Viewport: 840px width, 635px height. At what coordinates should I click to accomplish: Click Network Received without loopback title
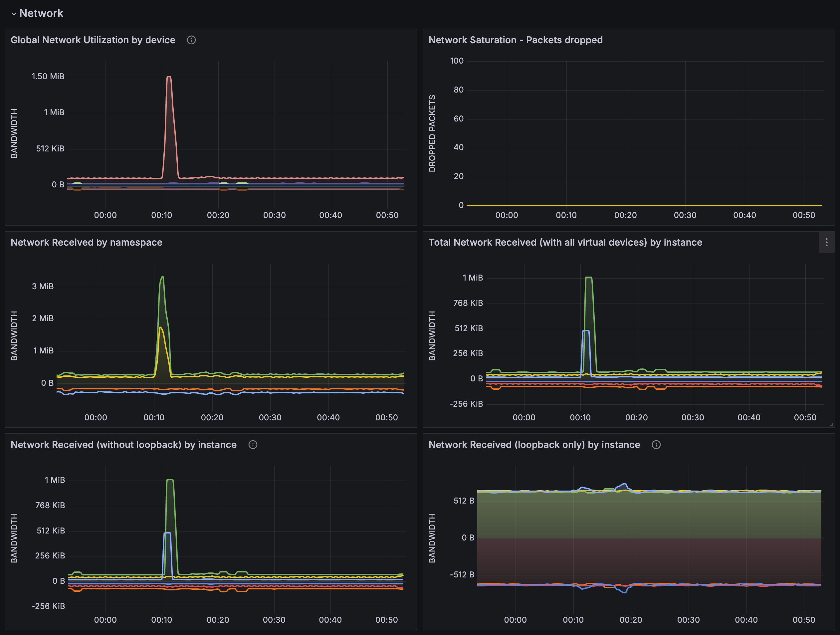(x=123, y=445)
